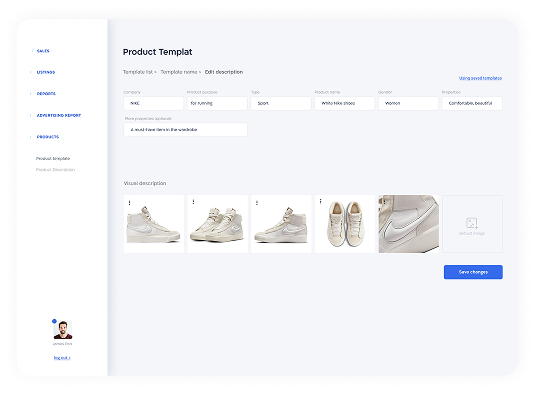Click the icon beside Sales
Image resolution: width=538 pixels, height=393 pixels.
32,51
